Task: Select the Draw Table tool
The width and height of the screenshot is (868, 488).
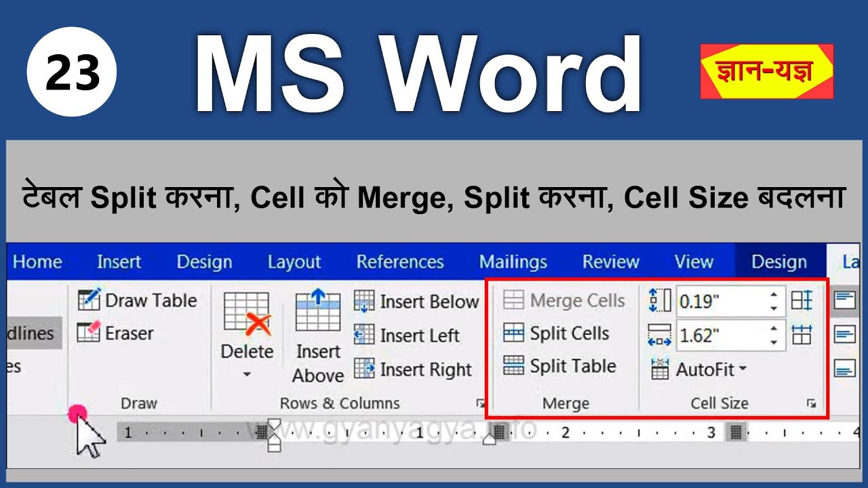Action: pyautogui.click(x=138, y=300)
